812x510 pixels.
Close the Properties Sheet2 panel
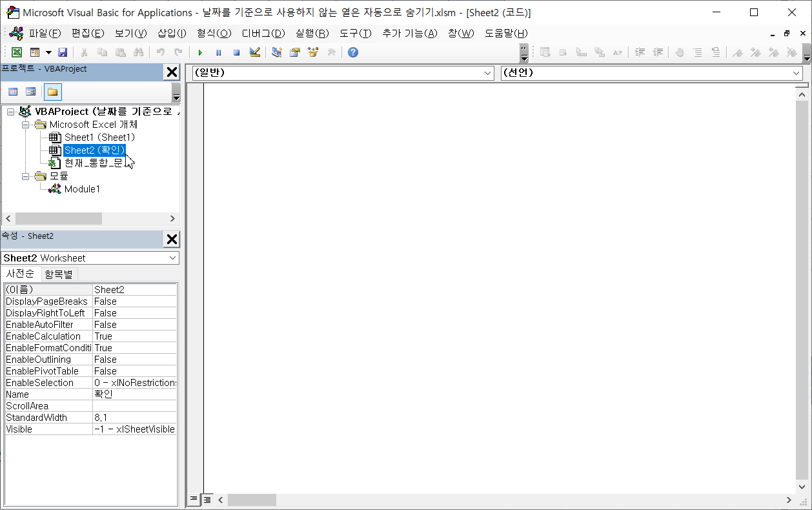[x=172, y=240]
